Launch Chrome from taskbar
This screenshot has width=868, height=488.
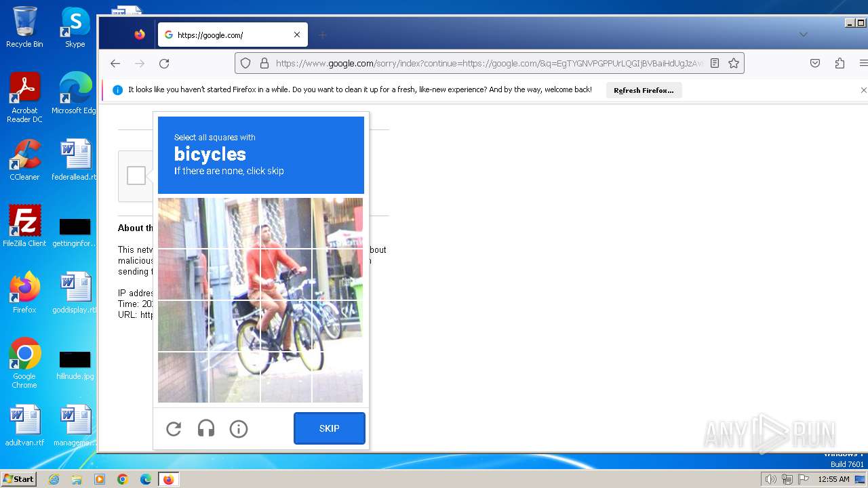(123, 479)
